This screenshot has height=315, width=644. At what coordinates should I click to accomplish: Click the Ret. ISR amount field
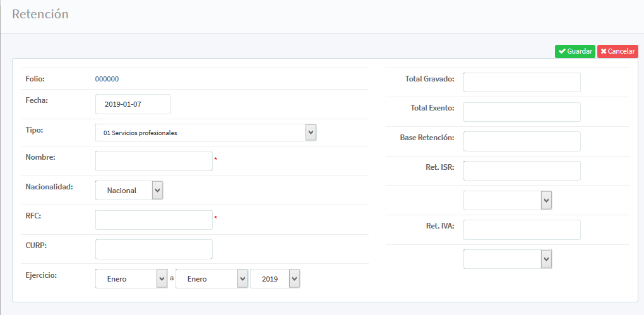522,170
